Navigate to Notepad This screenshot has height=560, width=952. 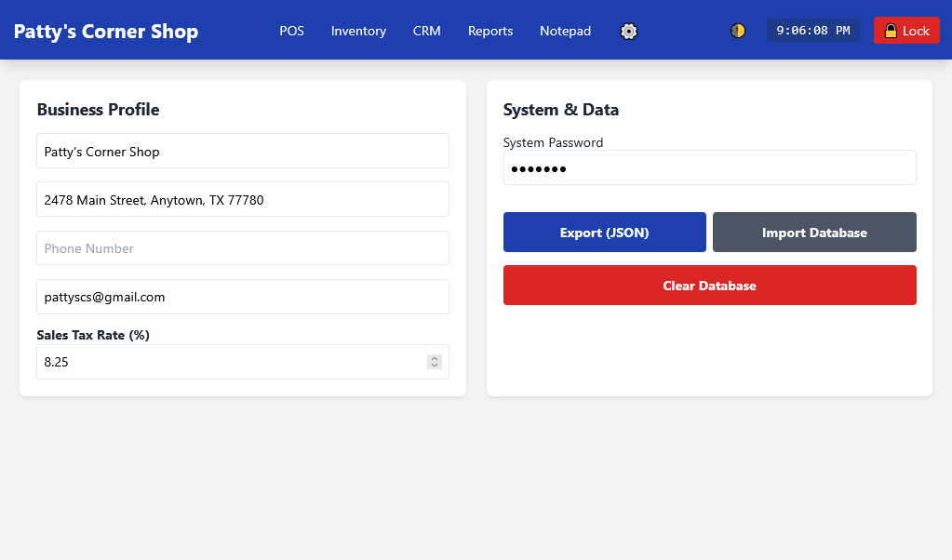point(565,31)
